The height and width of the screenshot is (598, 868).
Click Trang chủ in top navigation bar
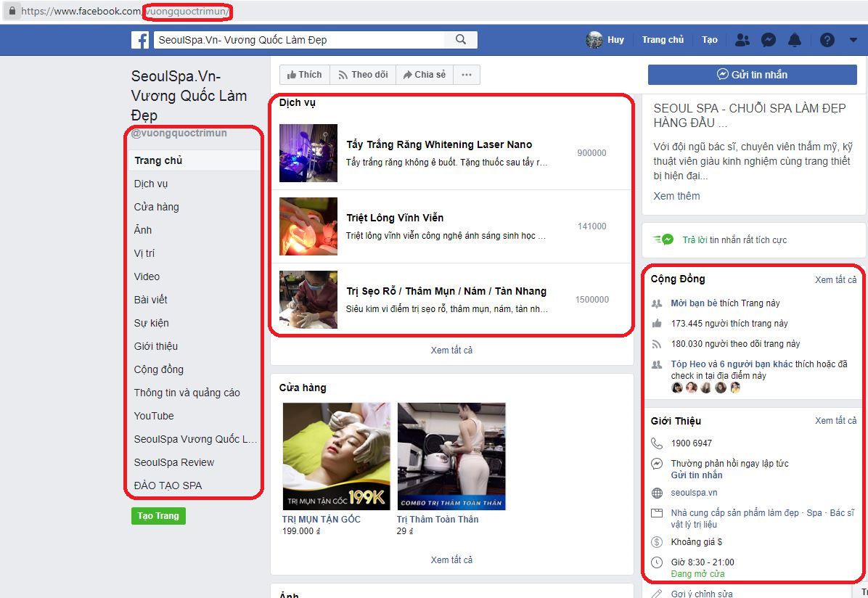[663, 40]
